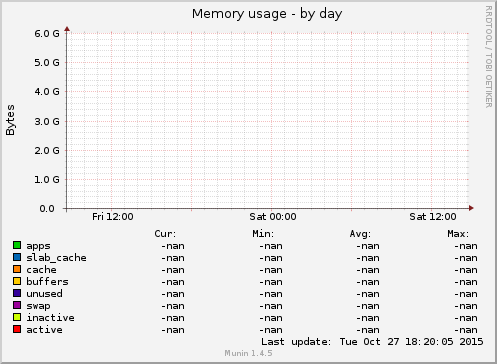The image size is (497, 364).
Task: Click the Cur value for apps row
Action: click(x=173, y=246)
